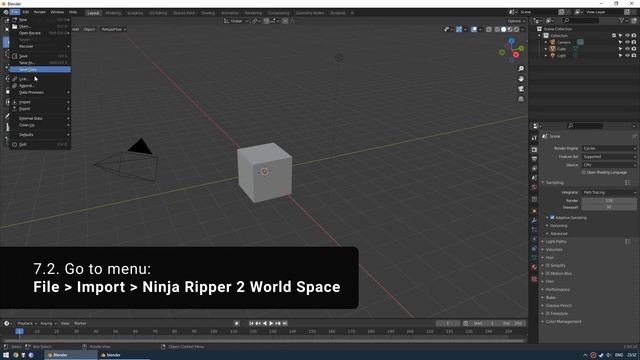
Task: Open Integrator dropdown showing Path Tracing
Action: [x=609, y=192]
